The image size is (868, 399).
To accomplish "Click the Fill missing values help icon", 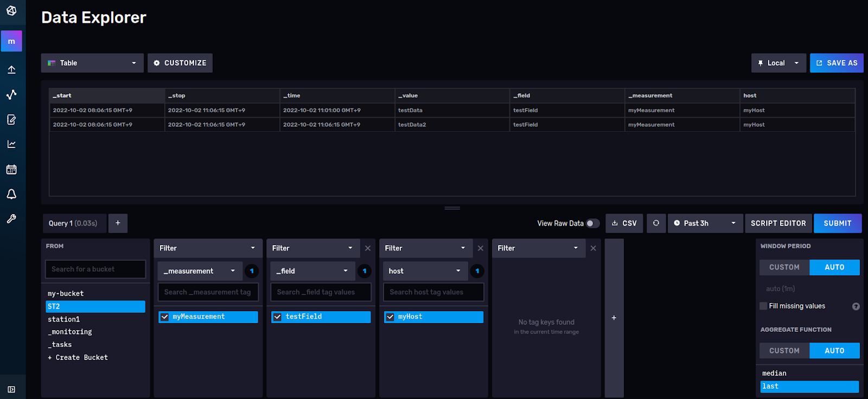I will point(856,306).
